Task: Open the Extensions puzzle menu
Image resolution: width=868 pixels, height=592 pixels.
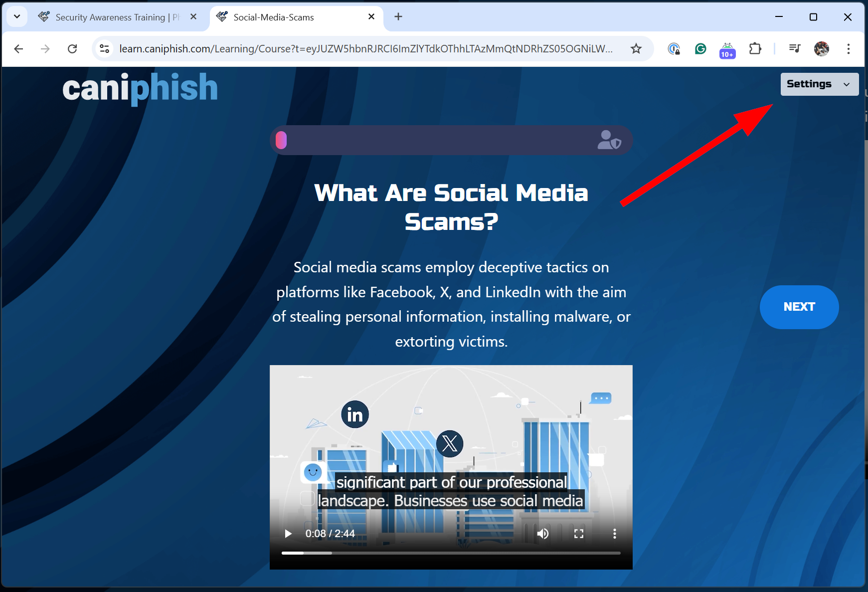Action: (755, 49)
